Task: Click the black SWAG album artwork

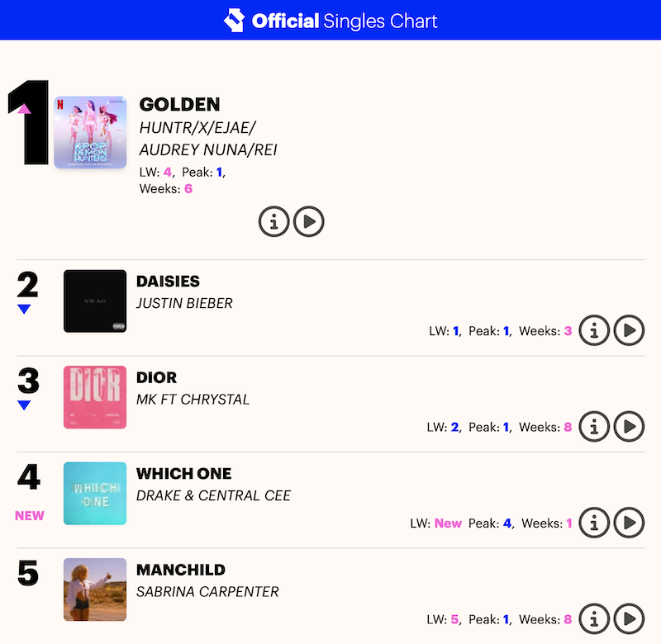Action: (x=95, y=301)
